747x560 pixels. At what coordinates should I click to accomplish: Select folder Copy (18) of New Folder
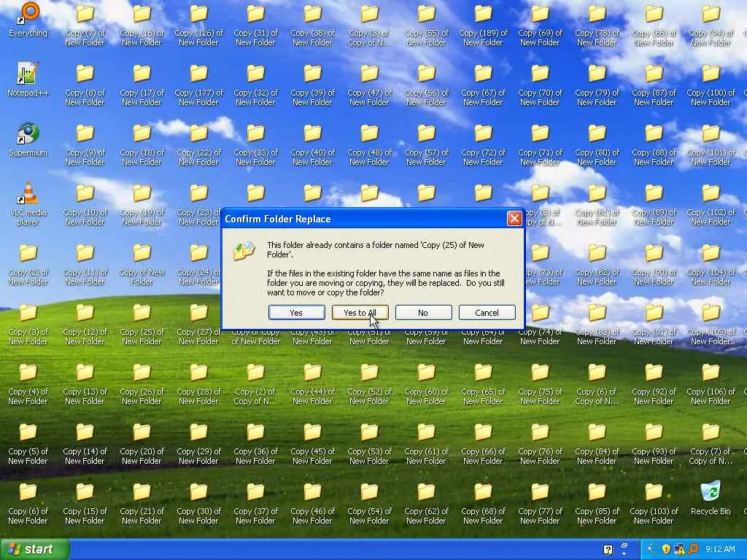point(142,146)
